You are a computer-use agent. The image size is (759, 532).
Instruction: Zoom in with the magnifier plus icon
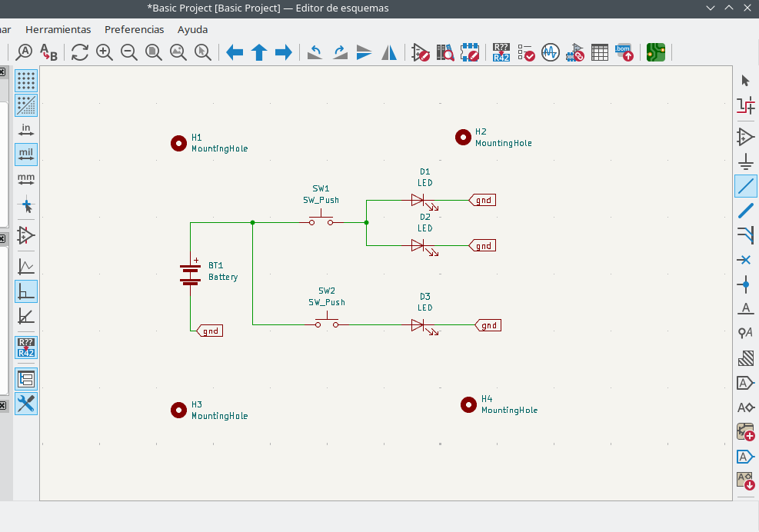tap(104, 52)
